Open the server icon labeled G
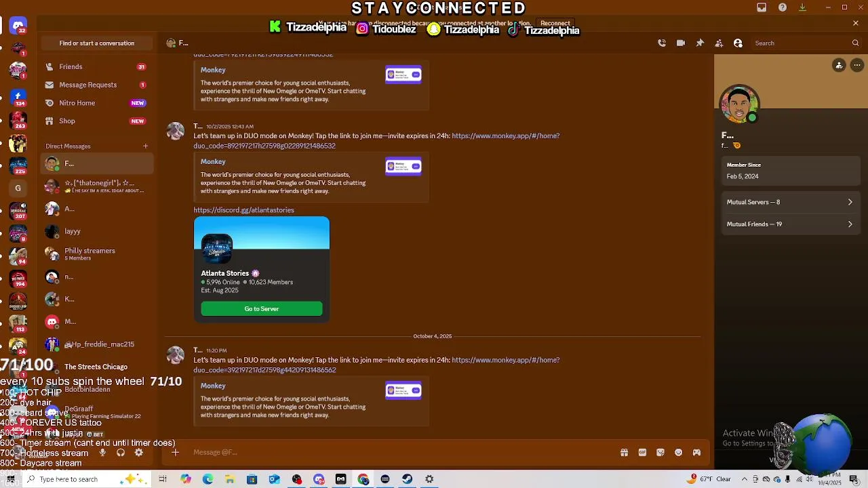The height and width of the screenshot is (488, 868). tap(18, 188)
